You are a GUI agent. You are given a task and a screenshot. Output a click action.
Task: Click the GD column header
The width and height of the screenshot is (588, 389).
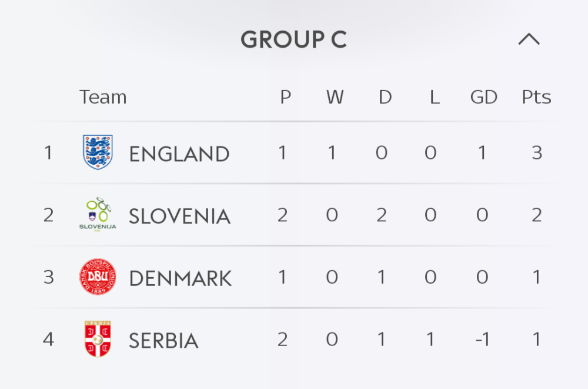click(x=483, y=97)
